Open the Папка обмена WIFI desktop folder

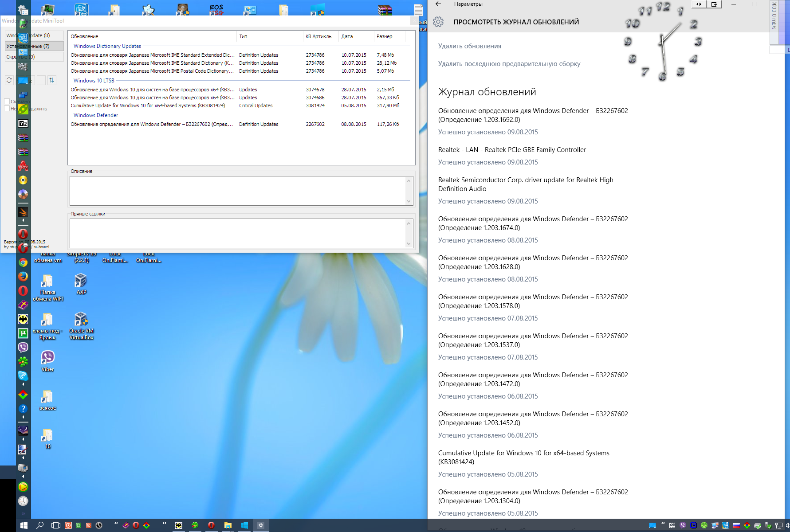pyautogui.click(x=47, y=287)
